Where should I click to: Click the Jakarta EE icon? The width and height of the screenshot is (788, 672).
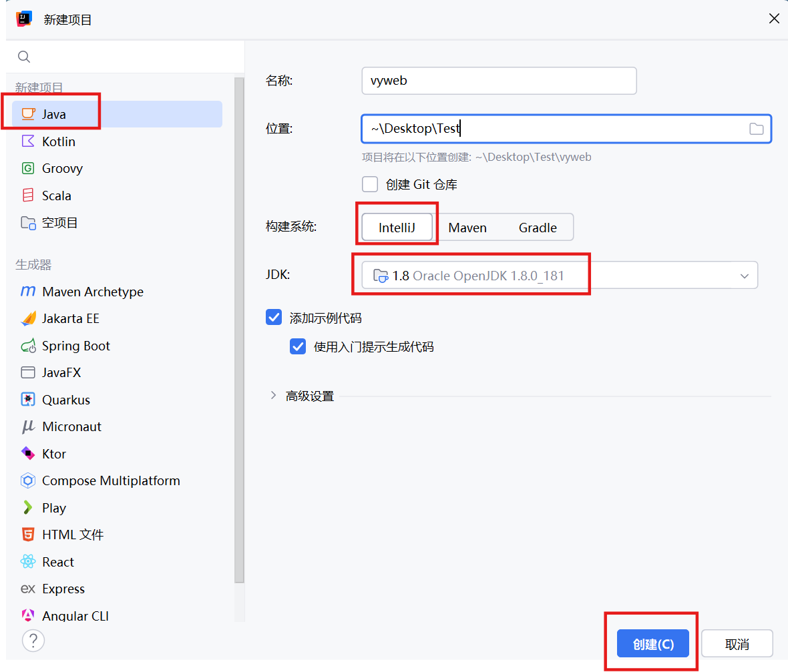tap(28, 318)
